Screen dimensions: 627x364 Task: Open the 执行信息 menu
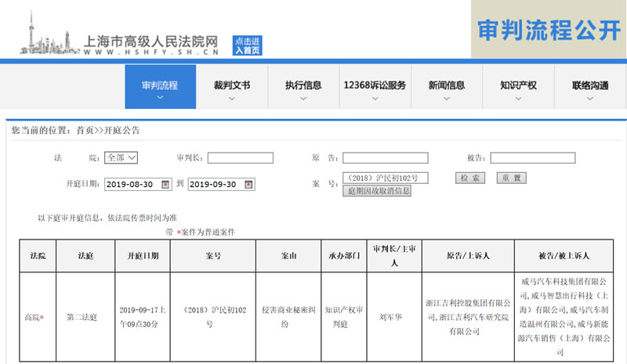coord(303,85)
